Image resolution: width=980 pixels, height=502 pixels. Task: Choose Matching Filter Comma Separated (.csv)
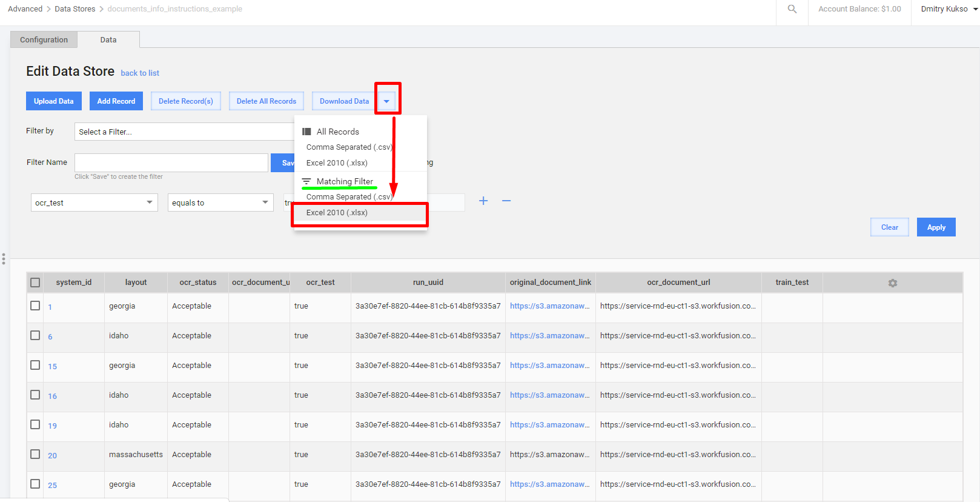tap(349, 197)
